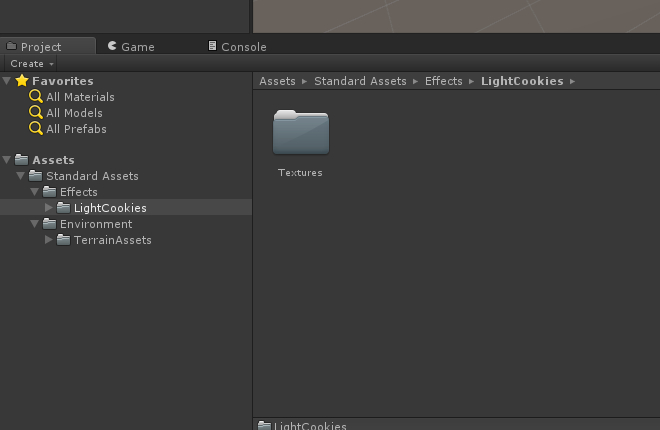This screenshot has height=430, width=660.
Task: Select All Materials saved search
Action: point(80,97)
